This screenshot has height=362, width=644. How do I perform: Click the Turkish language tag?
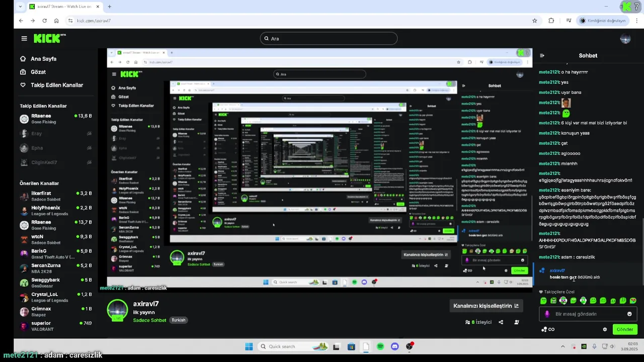(x=179, y=320)
